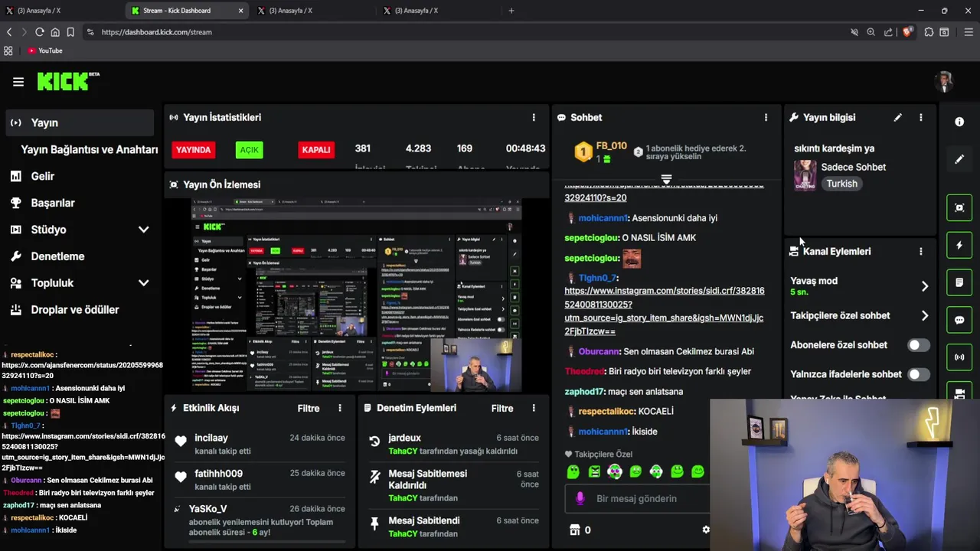Open Etkinlik Akışı three-dot menu

(340, 408)
